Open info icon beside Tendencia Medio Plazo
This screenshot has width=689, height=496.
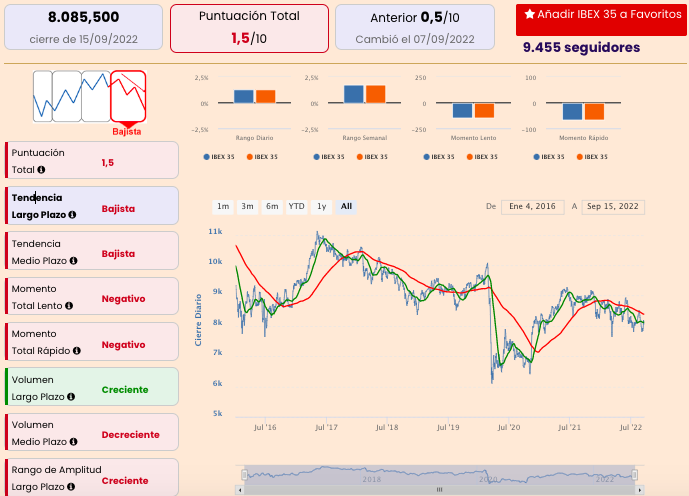point(73,261)
